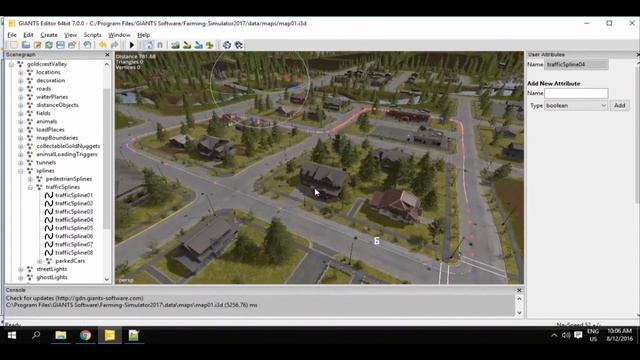640x360 pixels.
Task: Expand the pedestrianSplines node
Action: tap(30, 179)
